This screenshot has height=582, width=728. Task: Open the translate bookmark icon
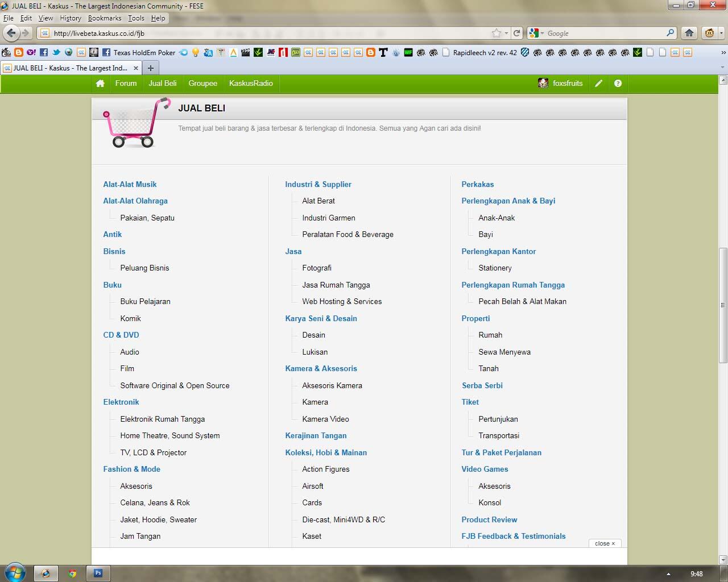208,52
